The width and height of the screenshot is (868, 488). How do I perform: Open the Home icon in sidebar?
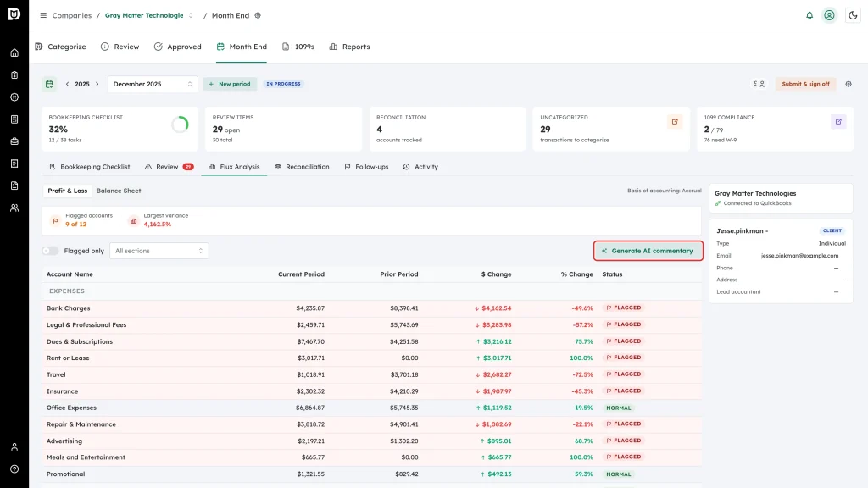14,53
